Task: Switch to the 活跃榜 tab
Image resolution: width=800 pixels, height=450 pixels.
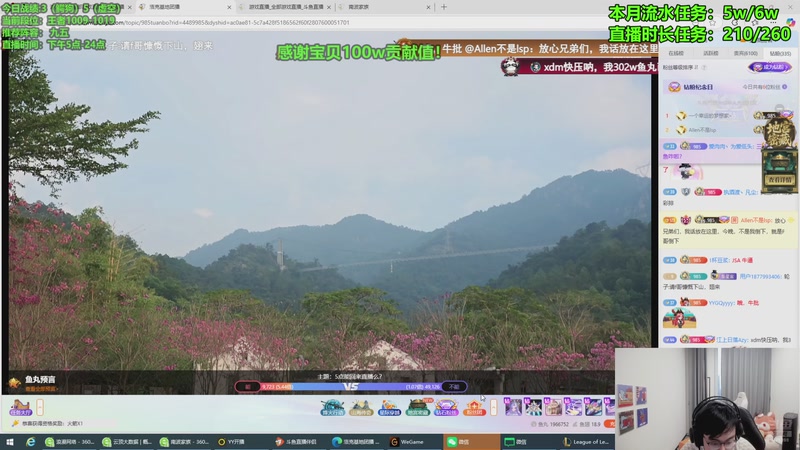Action: [x=710, y=53]
